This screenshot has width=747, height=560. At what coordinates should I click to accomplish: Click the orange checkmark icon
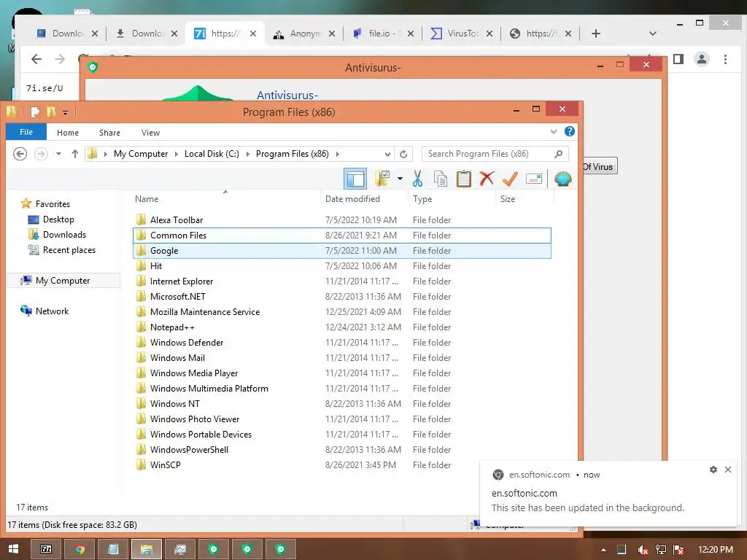coord(510,179)
